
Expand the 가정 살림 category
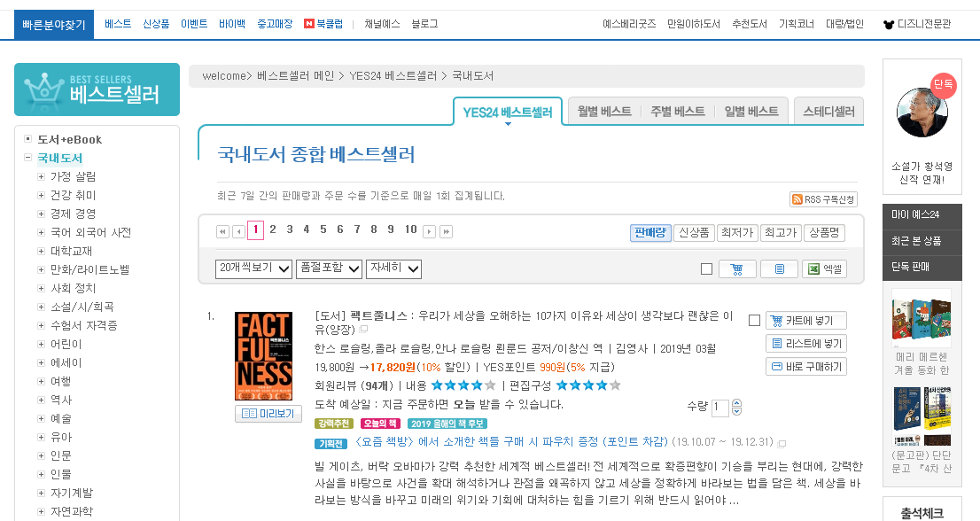click(42, 177)
